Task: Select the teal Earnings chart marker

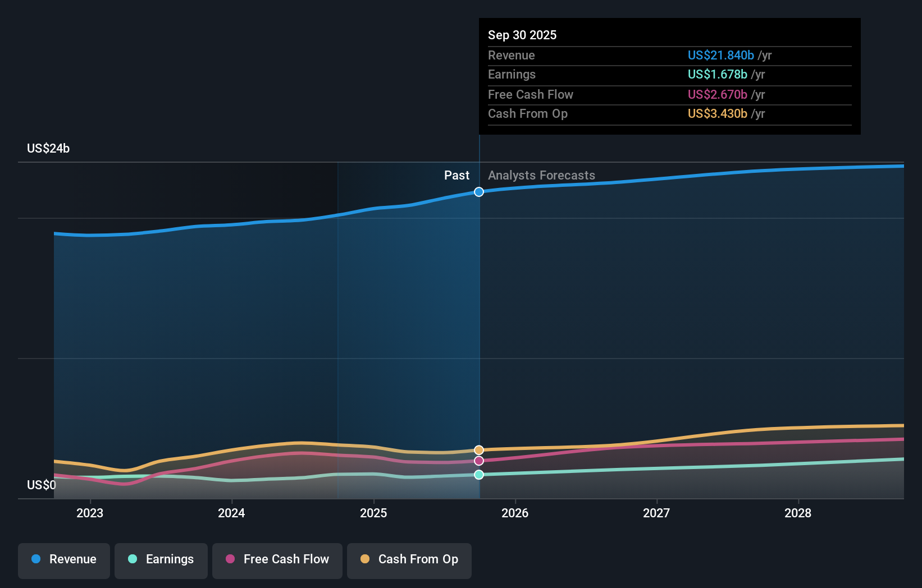Action: click(x=478, y=475)
